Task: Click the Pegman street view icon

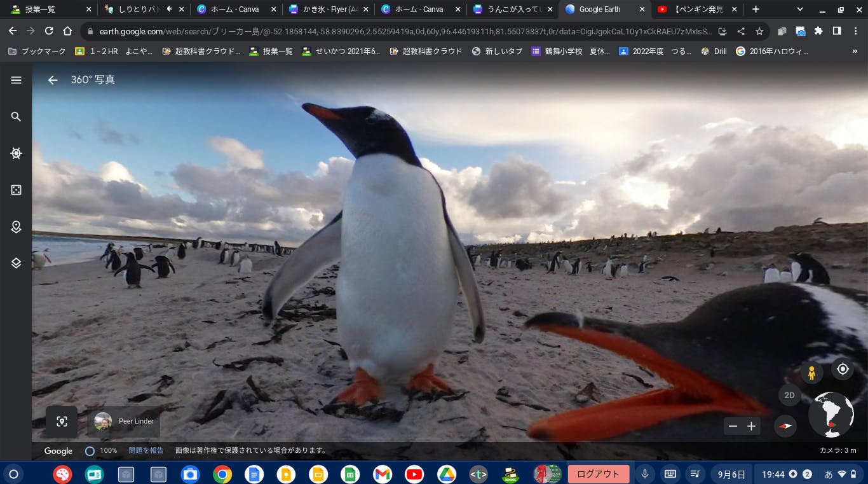Action: (811, 373)
